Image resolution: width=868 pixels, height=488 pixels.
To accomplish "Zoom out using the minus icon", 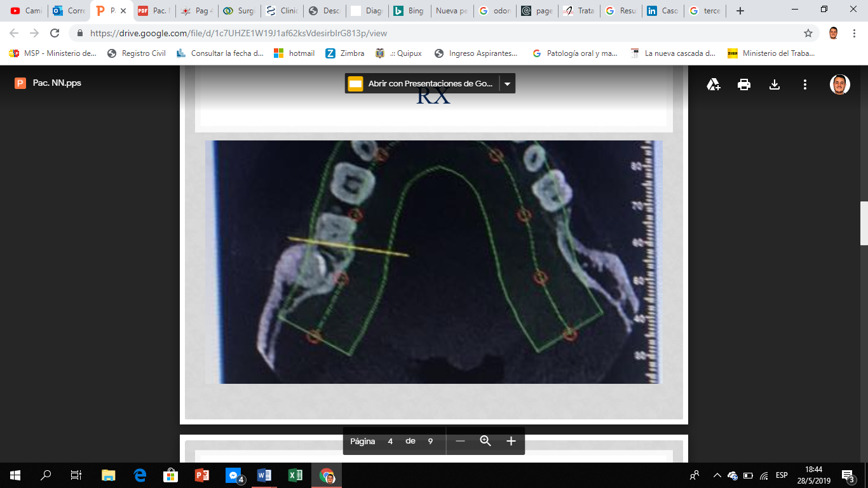I will click(x=460, y=441).
